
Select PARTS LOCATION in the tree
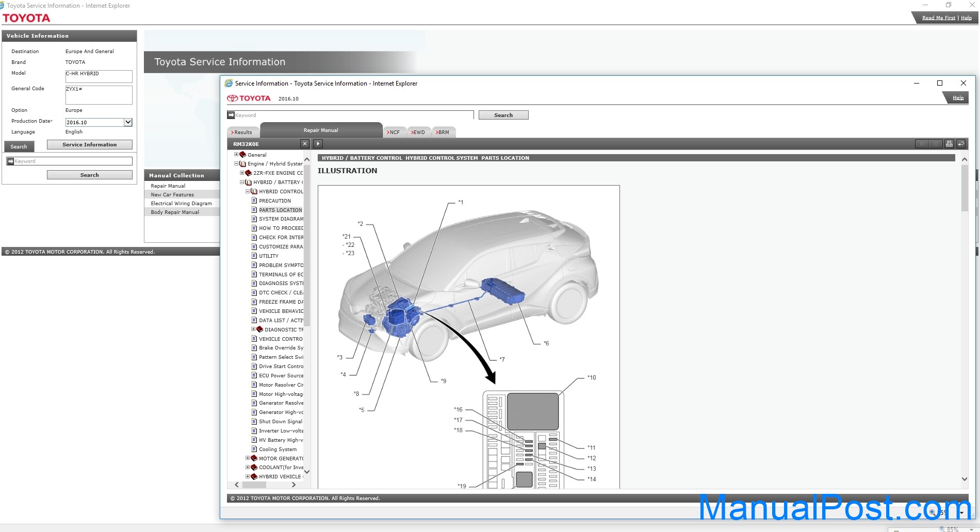click(x=281, y=210)
